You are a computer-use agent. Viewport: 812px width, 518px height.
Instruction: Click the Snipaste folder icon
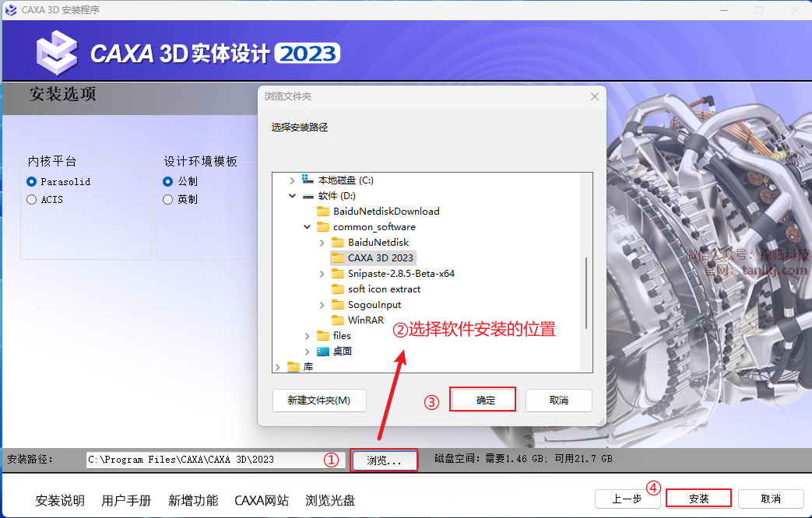tap(338, 273)
